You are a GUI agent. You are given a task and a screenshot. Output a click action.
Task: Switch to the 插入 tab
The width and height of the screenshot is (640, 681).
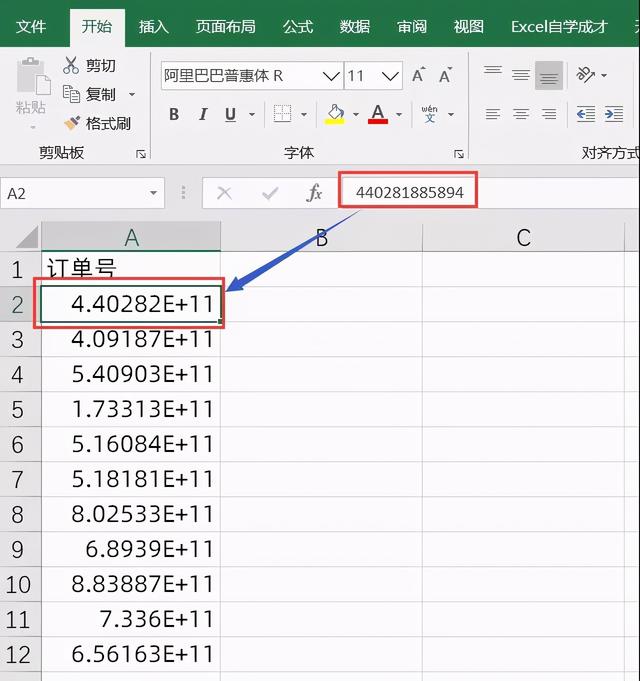[154, 26]
